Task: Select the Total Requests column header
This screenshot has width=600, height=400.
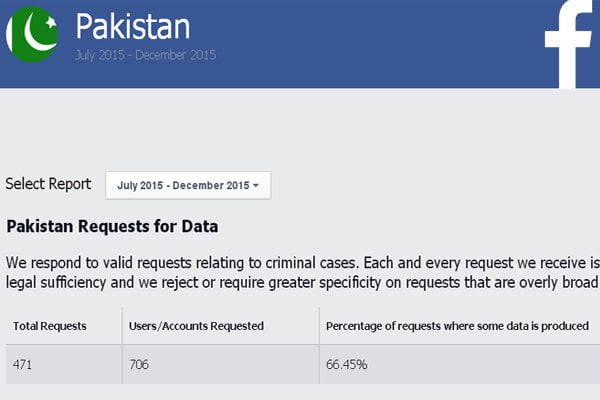Action: click(x=50, y=326)
